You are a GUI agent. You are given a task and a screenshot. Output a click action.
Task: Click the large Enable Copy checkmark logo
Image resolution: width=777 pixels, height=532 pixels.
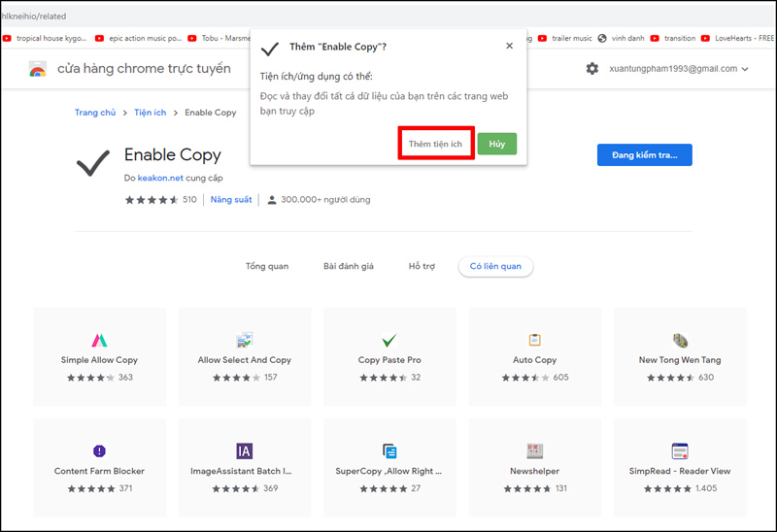click(x=92, y=163)
